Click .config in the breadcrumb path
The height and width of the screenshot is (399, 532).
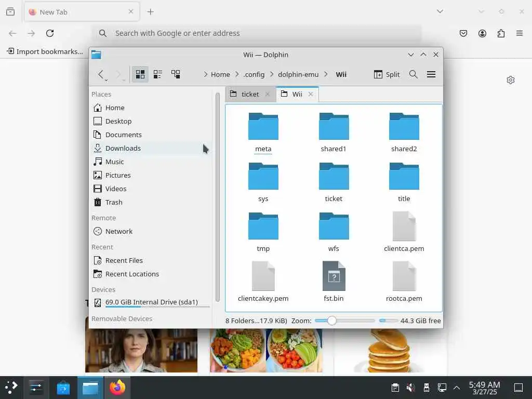(x=254, y=74)
